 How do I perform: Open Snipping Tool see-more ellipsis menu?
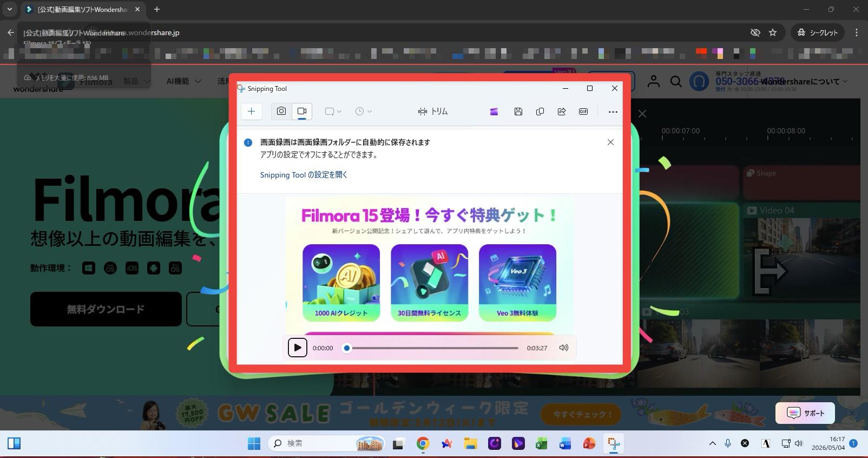[613, 112]
